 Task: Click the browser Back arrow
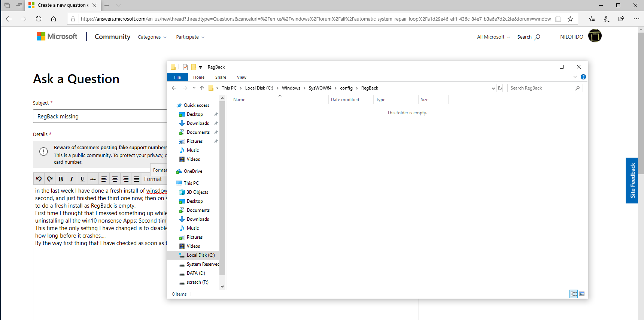[x=9, y=19]
